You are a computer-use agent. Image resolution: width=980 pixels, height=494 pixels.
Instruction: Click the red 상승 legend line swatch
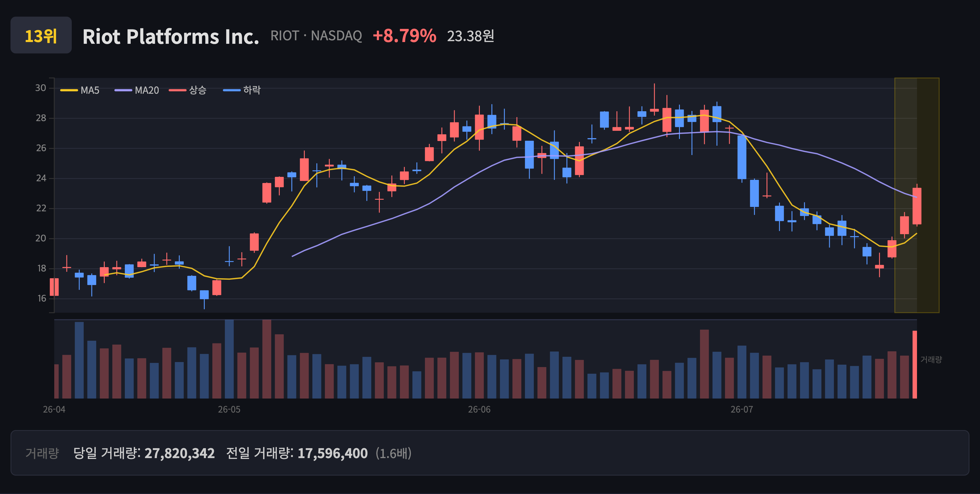tap(178, 90)
